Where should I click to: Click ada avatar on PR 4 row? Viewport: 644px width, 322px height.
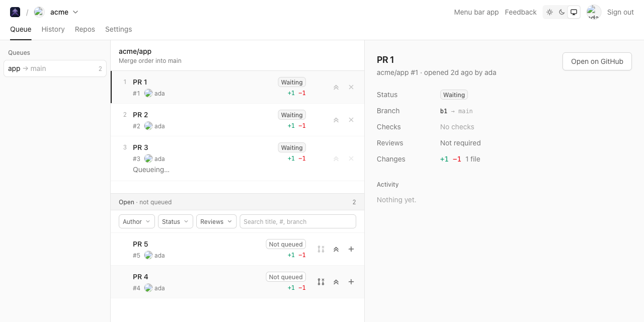tap(148, 288)
